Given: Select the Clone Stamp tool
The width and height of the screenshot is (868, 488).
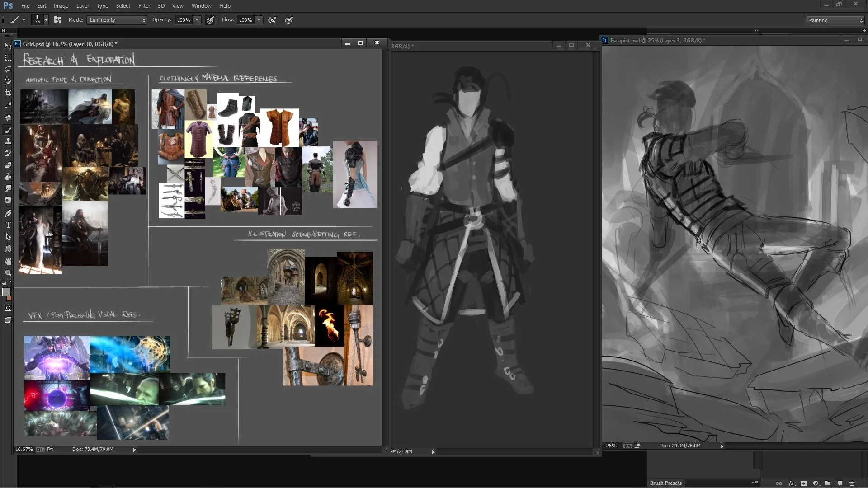Looking at the screenshot, I should click(8, 141).
